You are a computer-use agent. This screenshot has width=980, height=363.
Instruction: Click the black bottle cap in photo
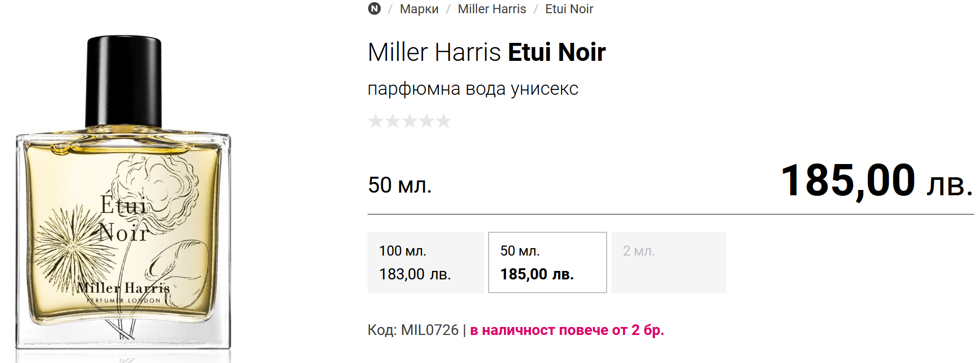click(124, 79)
